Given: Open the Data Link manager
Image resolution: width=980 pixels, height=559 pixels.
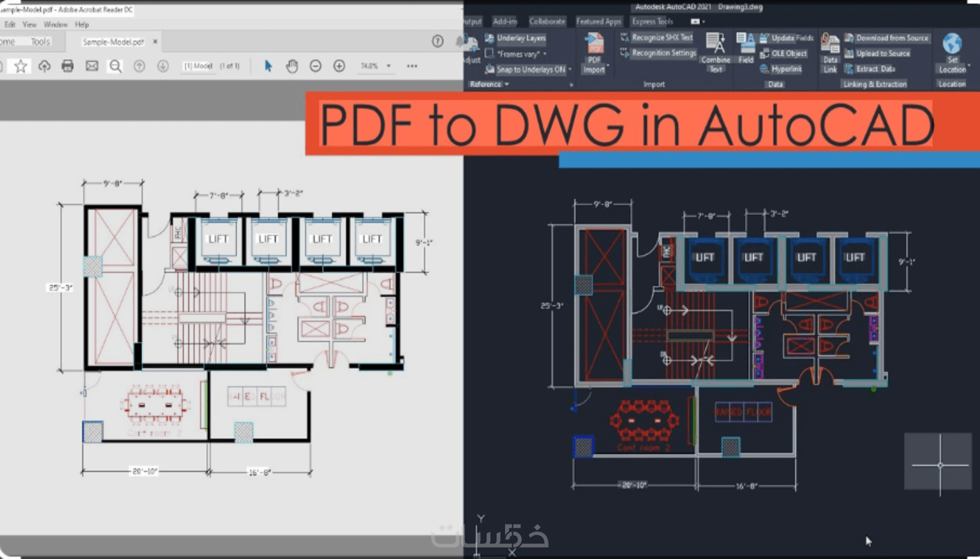Looking at the screenshot, I should click(x=830, y=53).
